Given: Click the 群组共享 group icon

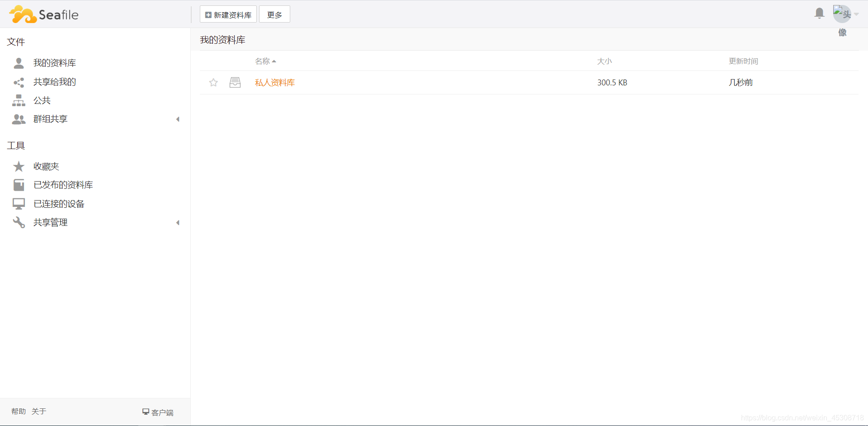Looking at the screenshot, I should pyautogui.click(x=19, y=119).
